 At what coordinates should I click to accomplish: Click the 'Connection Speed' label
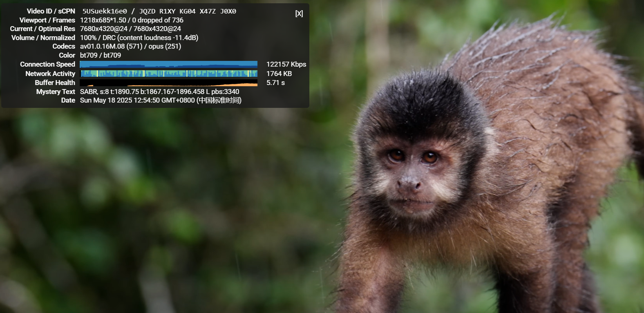point(48,64)
